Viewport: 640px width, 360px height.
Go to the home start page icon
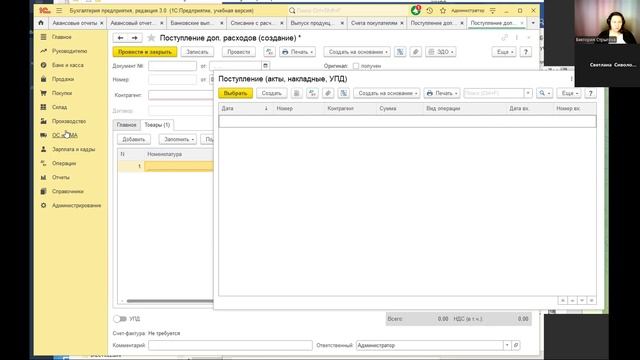click(x=41, y=23)
